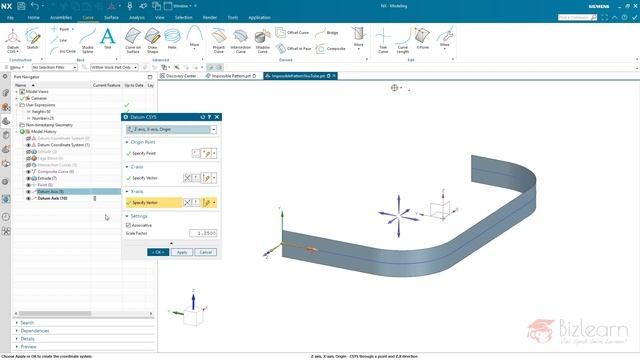This screenshot has width=640, height=360.
Task: Open the Trim Curve tool
Action: pyautogui.click(x=383, y=40)
